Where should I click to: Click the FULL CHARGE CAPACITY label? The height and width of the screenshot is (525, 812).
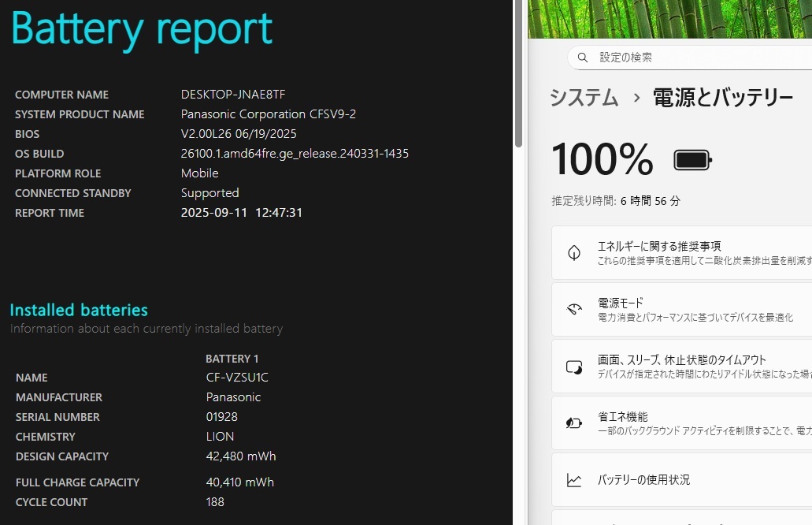click(78, 482)
